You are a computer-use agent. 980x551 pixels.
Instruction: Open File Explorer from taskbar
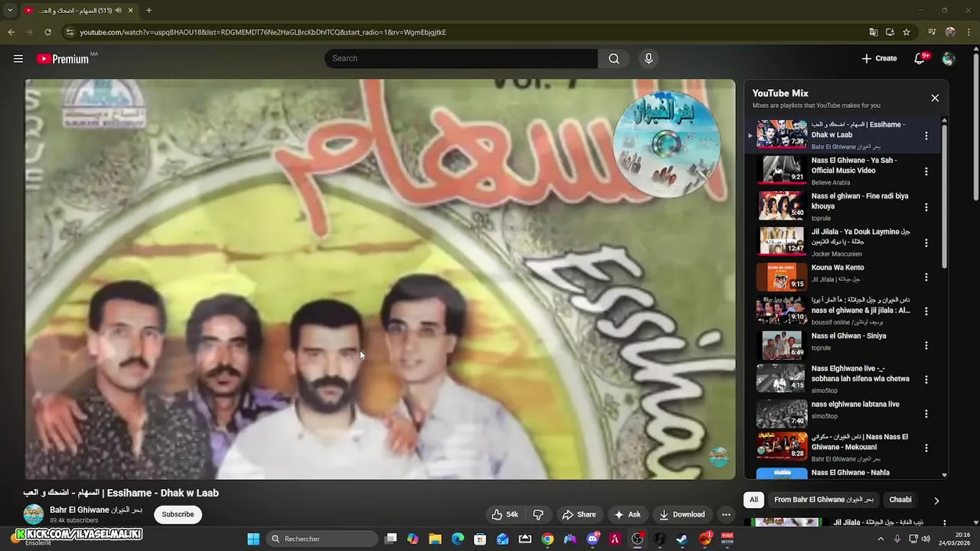pos(435,539)
